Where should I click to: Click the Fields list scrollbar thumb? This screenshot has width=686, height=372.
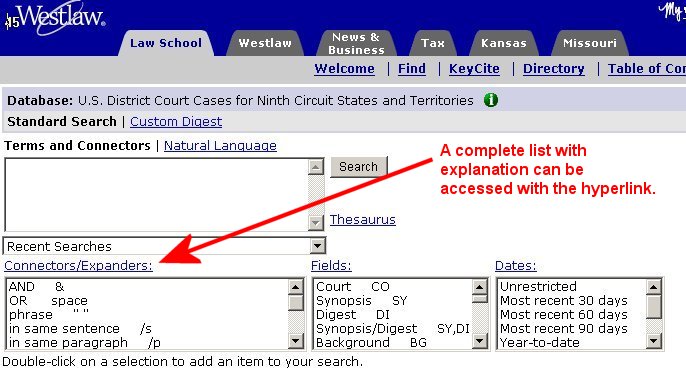(x=480, y=299)
